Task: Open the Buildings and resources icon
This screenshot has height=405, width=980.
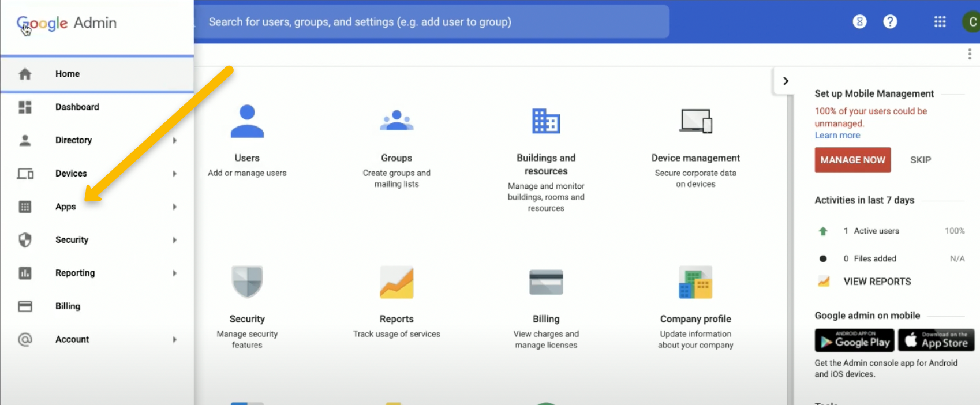Action: (x=546, y=121)
